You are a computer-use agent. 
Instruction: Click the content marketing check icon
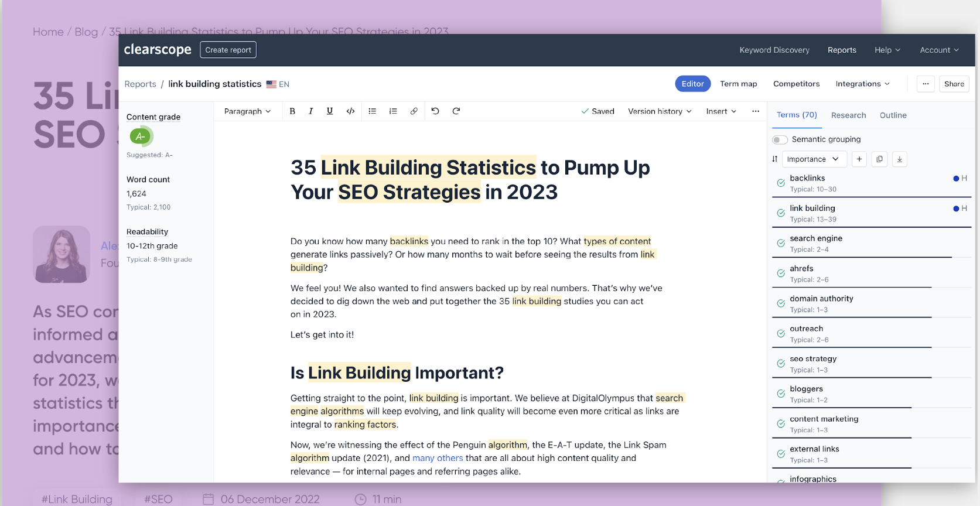click(781, 424)
